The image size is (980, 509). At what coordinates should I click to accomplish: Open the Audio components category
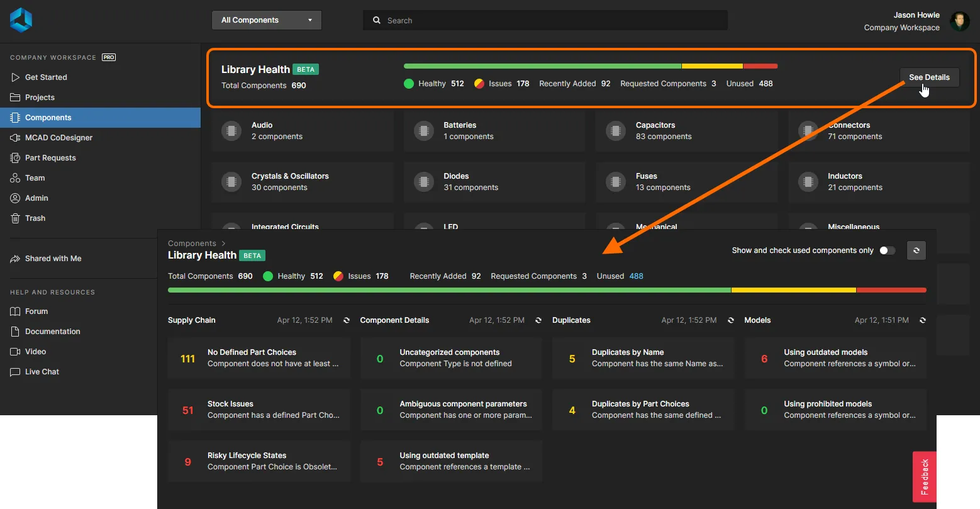pyautogui.click(x=303, y=131)
